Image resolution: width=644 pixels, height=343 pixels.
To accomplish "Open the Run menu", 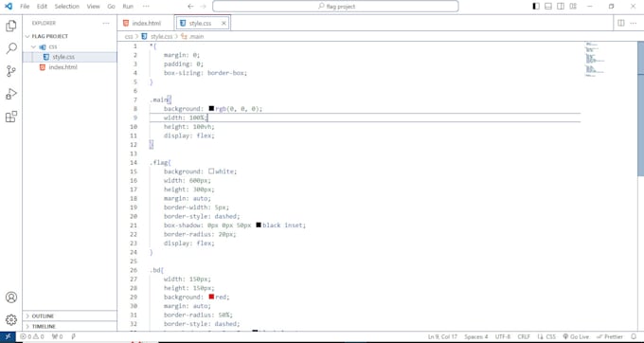I will click(128, 7).
